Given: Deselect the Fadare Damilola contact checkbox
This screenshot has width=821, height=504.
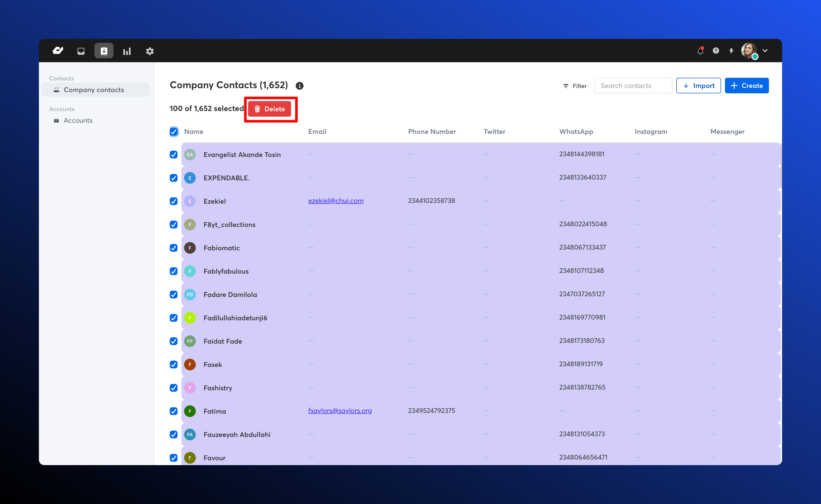Looking at the screenshot, I should pyautogui.click(x=173, y=295).
